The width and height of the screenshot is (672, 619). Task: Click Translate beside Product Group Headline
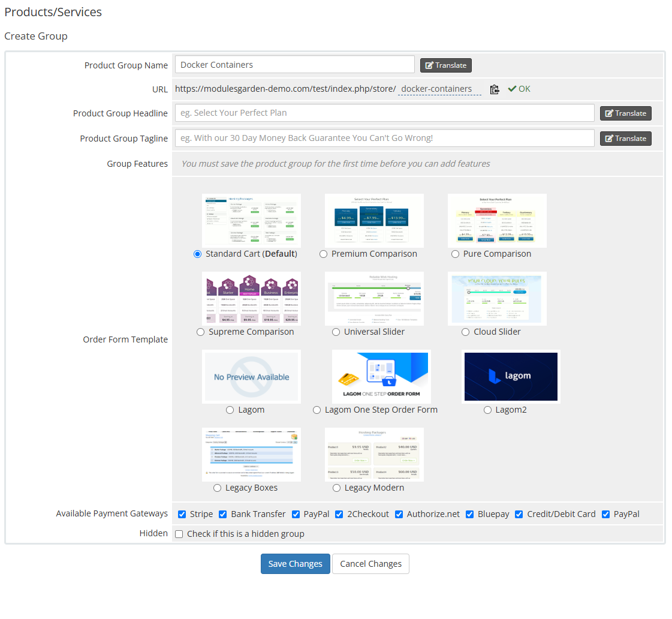[626, 113]
